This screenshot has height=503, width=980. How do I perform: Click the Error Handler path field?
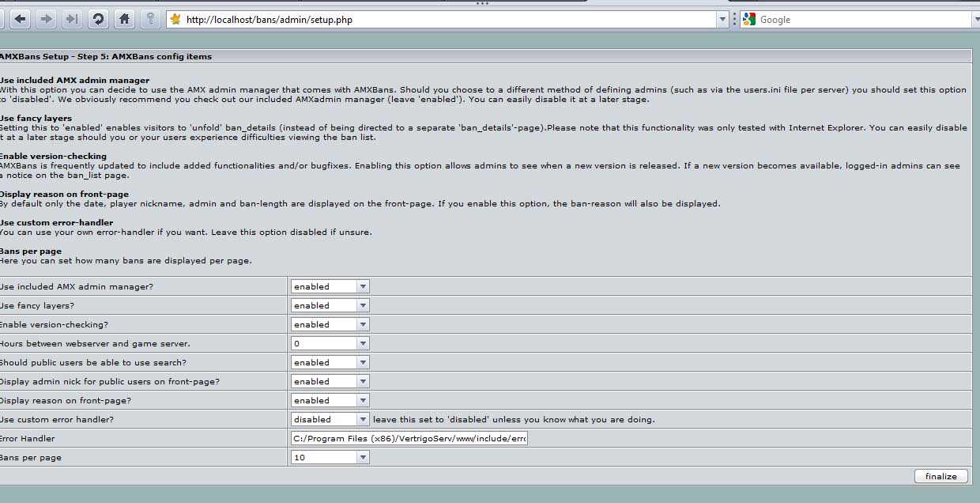tap(409, 438)
